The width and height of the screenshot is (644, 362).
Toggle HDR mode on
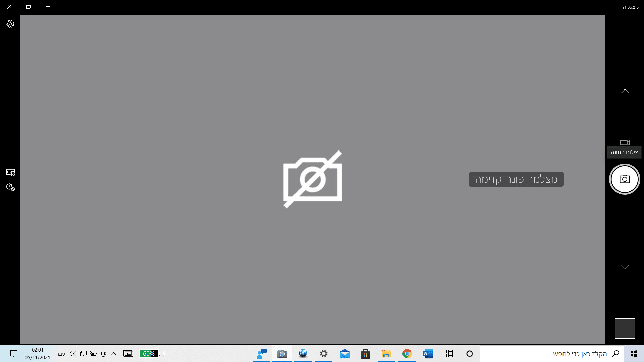(10, 172)
